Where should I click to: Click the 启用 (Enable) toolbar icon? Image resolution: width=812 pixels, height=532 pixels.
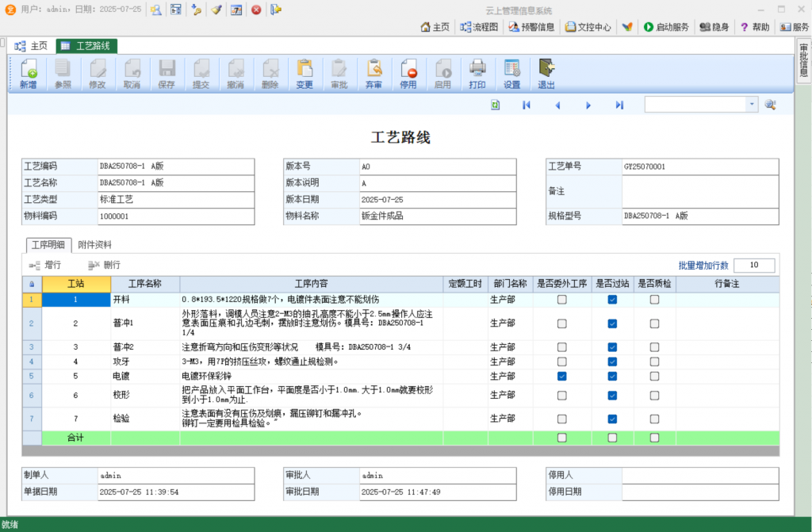pyautogui.click(x=442, y=74)
